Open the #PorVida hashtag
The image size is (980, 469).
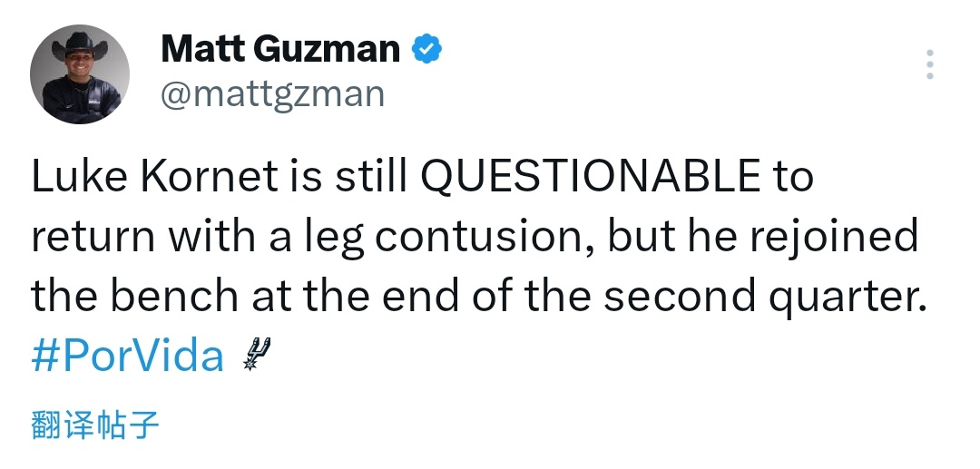[128, 355]
